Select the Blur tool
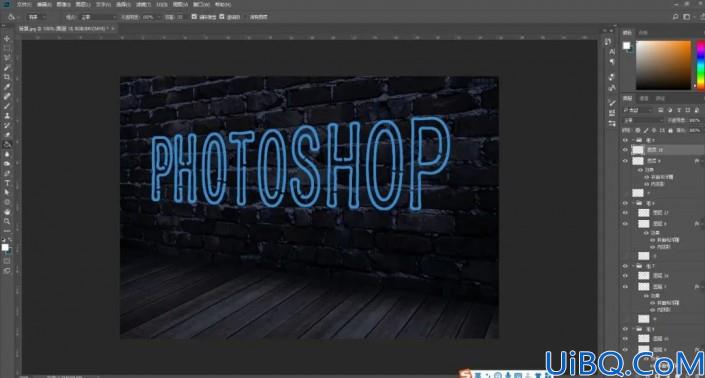The image size is (705, 378). click(7, 154)
